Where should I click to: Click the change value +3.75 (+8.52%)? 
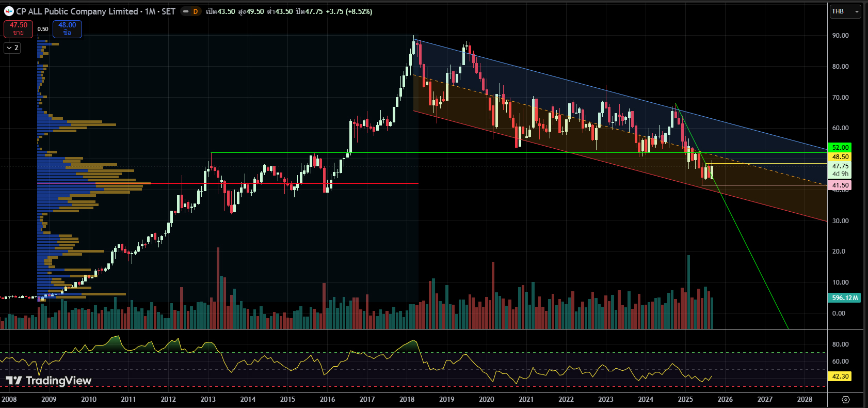click(349, 11)
